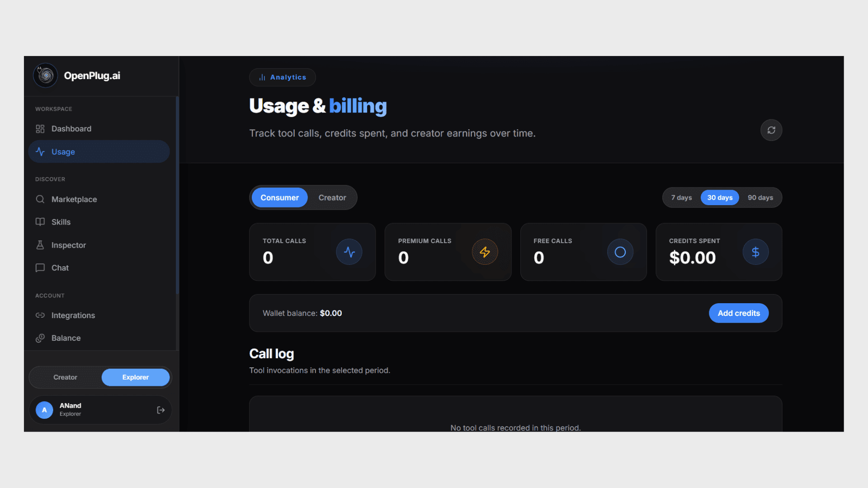Click the Call log heading
The image size is (868, 488).
[x=272, y=354]
